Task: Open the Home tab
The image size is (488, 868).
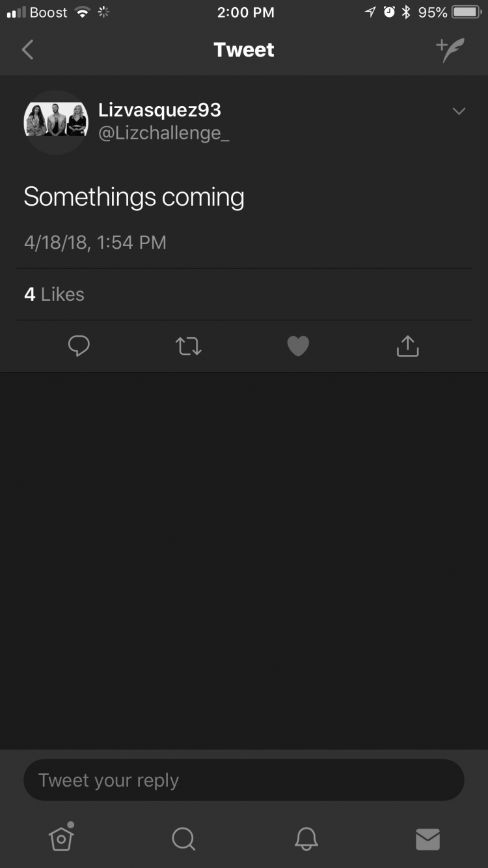Action: [x=61, y=837]
